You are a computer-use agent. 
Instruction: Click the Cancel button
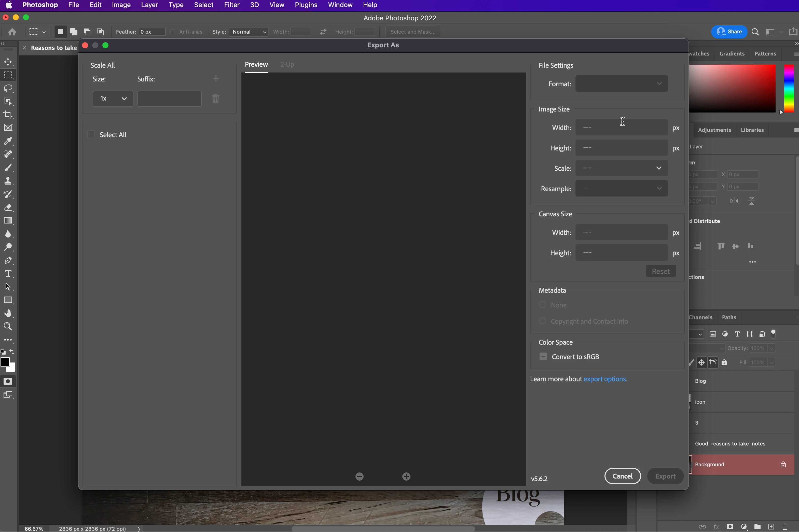point(622,476)
